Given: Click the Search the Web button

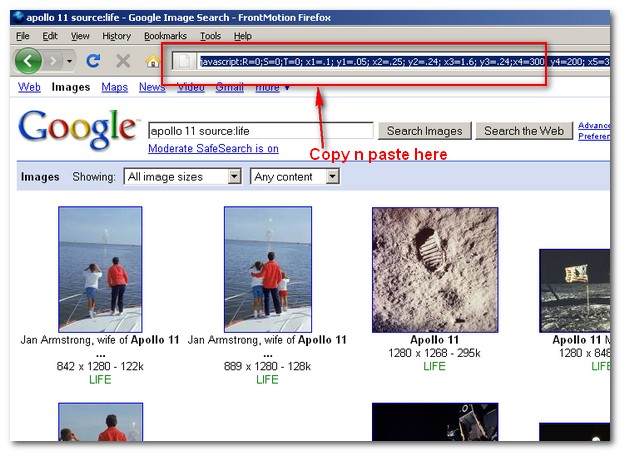Looking at the screenshot, I should tap(524, 131).
